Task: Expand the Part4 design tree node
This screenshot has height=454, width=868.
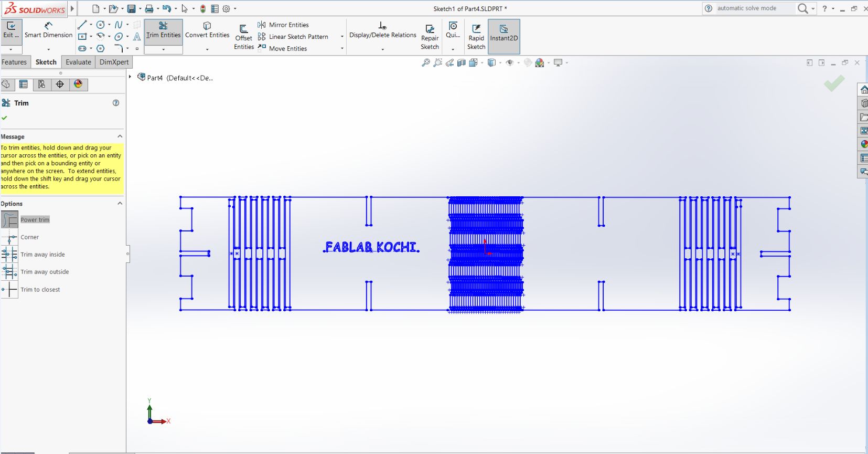Action: click(130, 77)
